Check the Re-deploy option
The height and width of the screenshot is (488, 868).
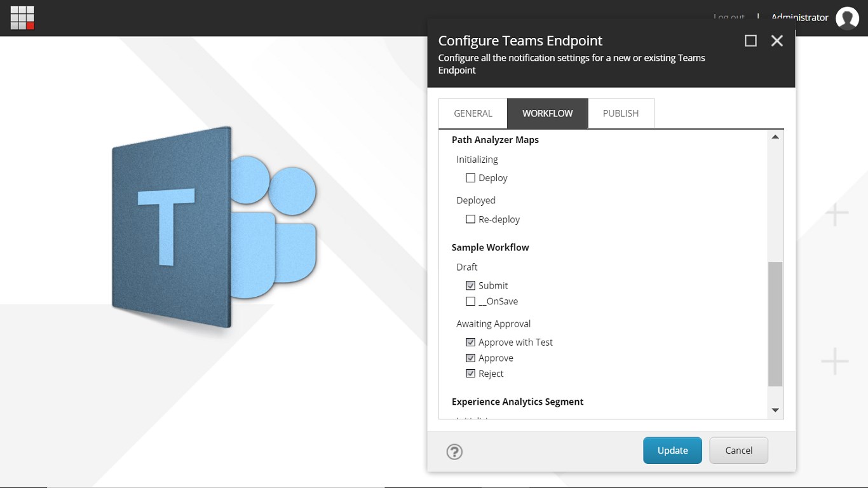coord(471,219)
